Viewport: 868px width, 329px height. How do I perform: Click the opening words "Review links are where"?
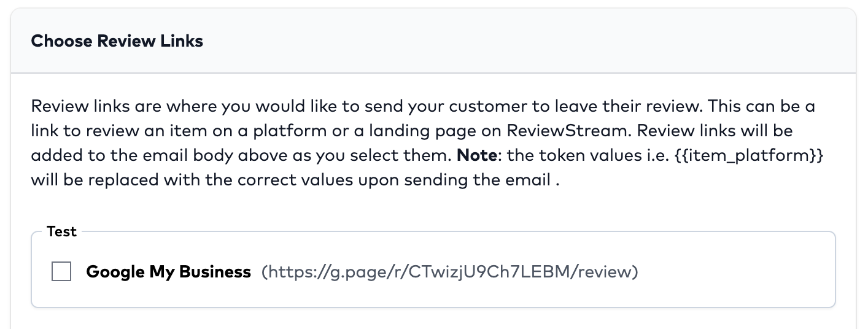pyautogui.click(x=103, y=106)
